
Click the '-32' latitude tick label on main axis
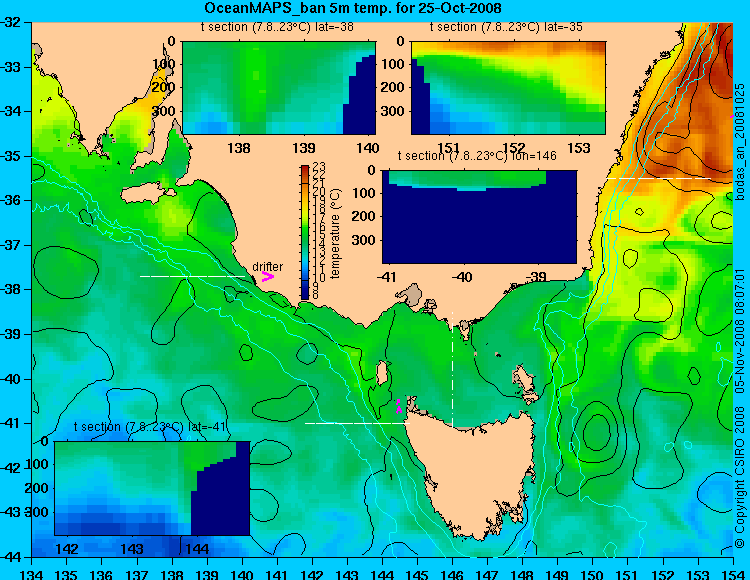11,22
